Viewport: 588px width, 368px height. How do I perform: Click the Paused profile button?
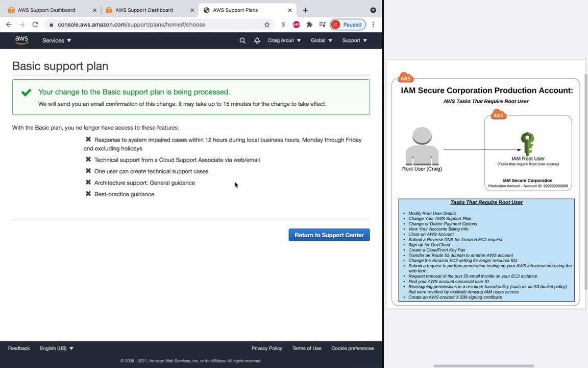(348, 25)
